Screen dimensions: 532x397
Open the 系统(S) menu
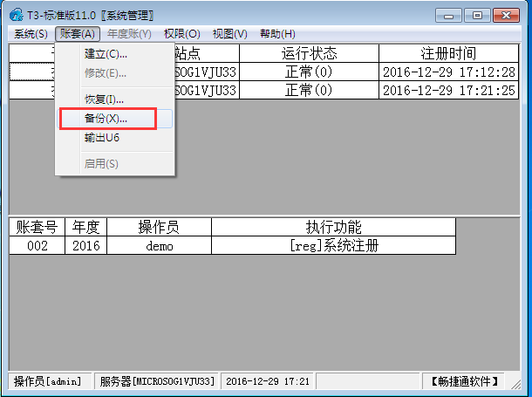(x=31, y=33)
